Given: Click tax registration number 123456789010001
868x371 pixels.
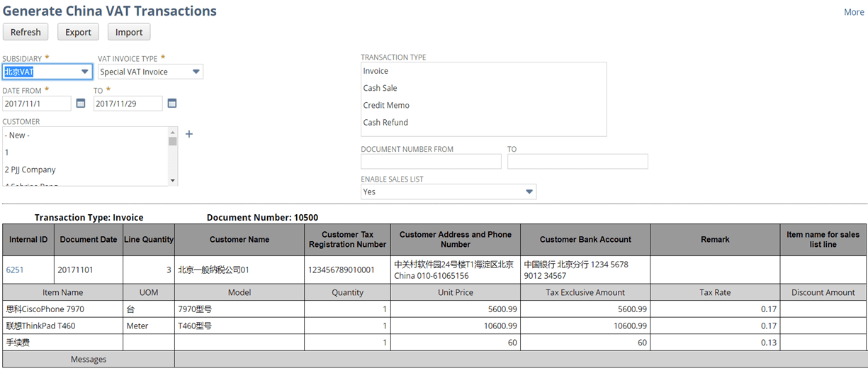Looking at the screenshot, I should pyautogui.click(x=347, y=270).
